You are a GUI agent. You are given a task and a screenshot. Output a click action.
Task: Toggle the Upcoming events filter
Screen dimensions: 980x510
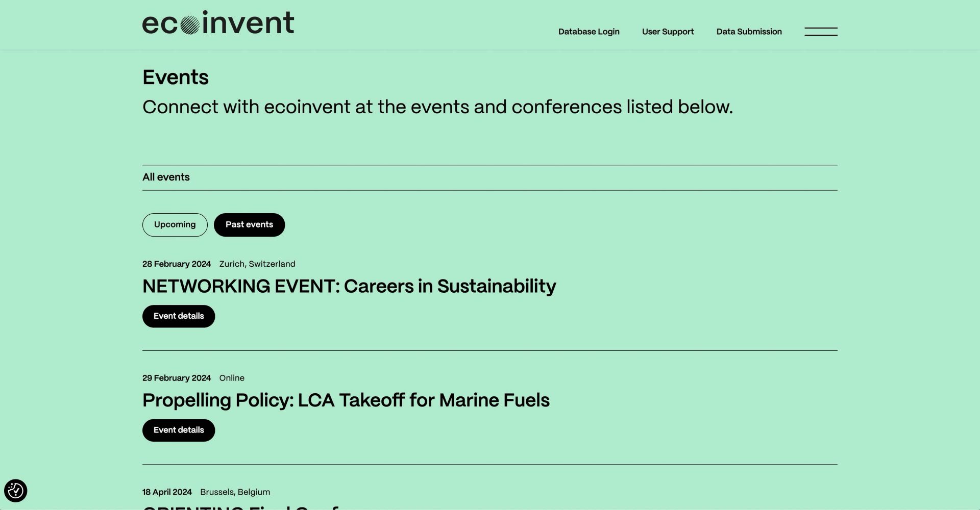coord(175,225)
